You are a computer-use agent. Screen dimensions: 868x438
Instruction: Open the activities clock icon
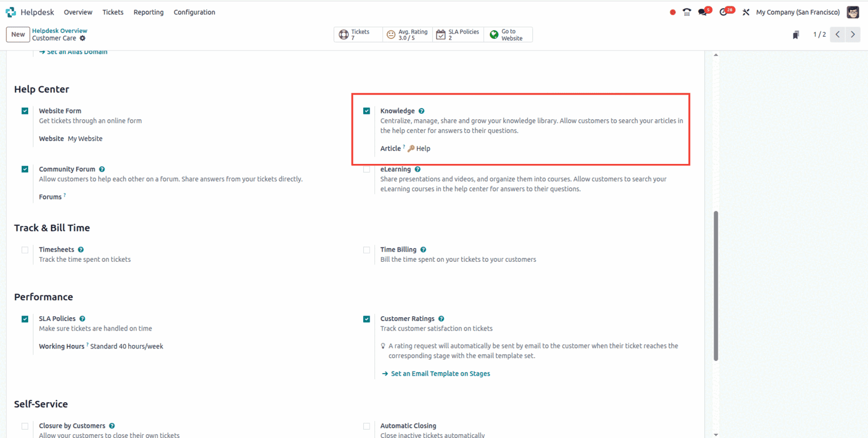click(724, 12)
